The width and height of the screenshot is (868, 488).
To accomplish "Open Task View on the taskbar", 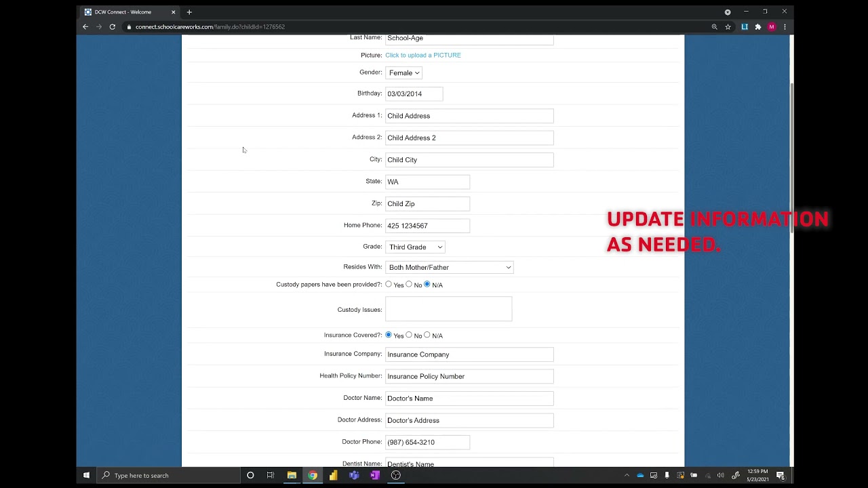I will point(271,476).
